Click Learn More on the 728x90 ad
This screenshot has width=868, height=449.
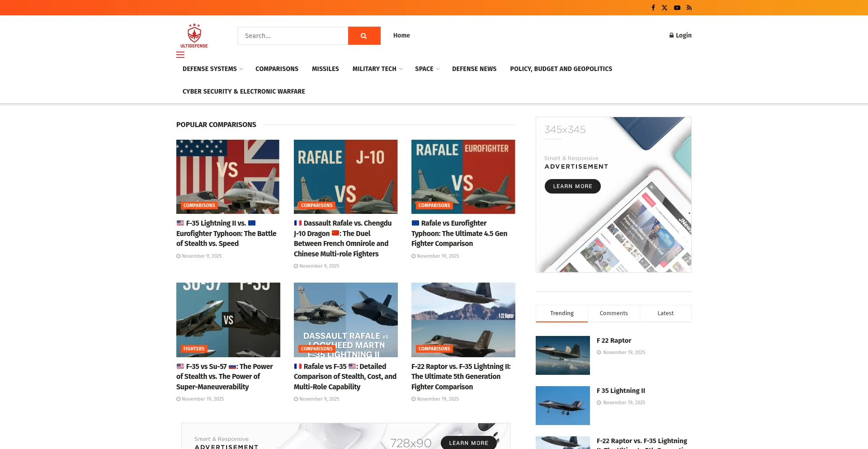(469, 443)
